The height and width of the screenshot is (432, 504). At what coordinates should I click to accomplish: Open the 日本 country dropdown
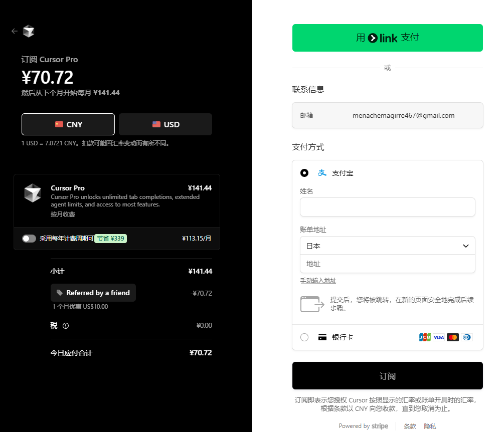387,246
